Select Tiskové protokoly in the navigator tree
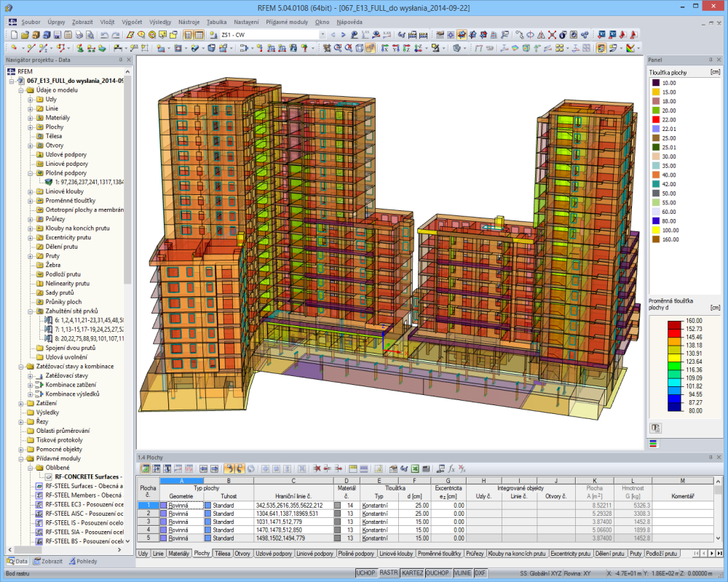Viewport: 728px width, 582px height. click(x=60, y=440)
